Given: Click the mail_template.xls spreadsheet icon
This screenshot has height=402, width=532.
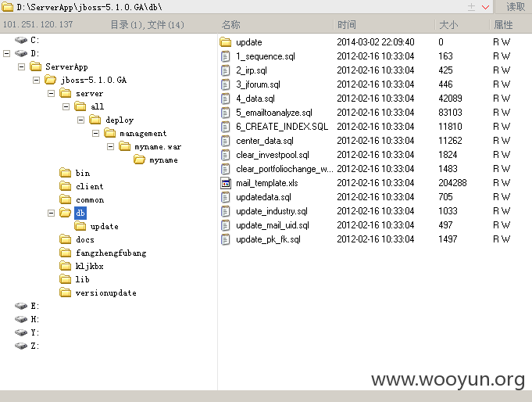Looking at the screenshot, I should click(226, 183).
